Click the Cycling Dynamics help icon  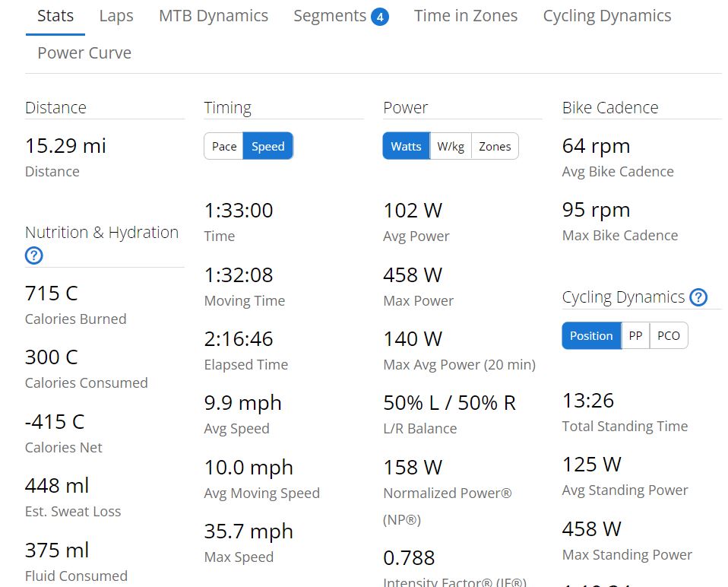point(698,297)
